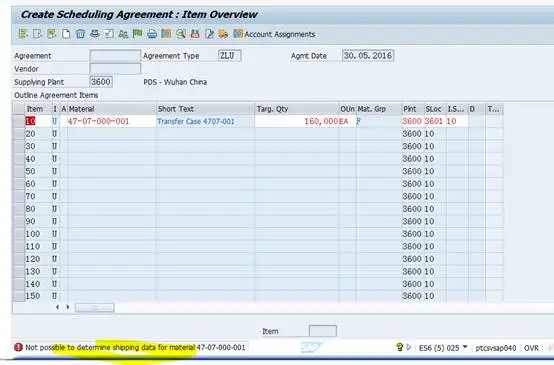Toggle the OVR insert mode indicator
This screenshot has width=554, height=365.
(531, 348)
